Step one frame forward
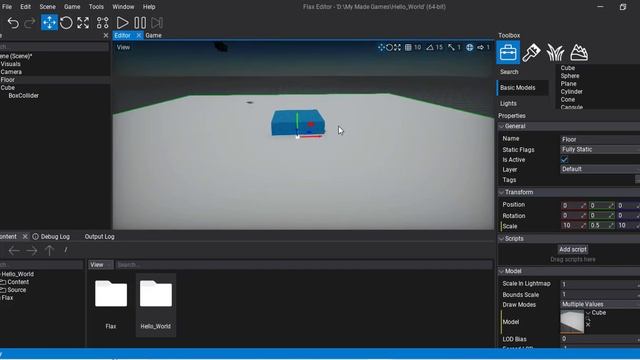The width and height of the screenshot is (640, 360). [x=157, y=22]
